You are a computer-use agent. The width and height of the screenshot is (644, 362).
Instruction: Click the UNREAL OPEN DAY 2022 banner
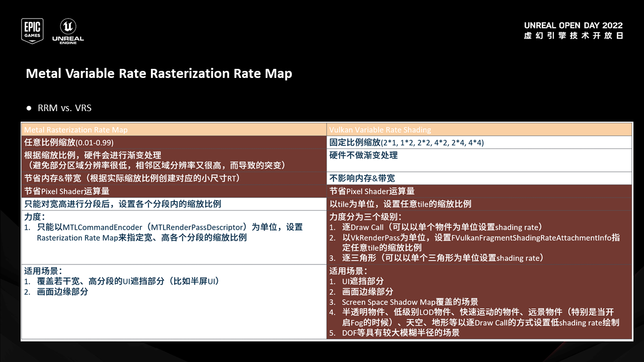tap(573, 25)
